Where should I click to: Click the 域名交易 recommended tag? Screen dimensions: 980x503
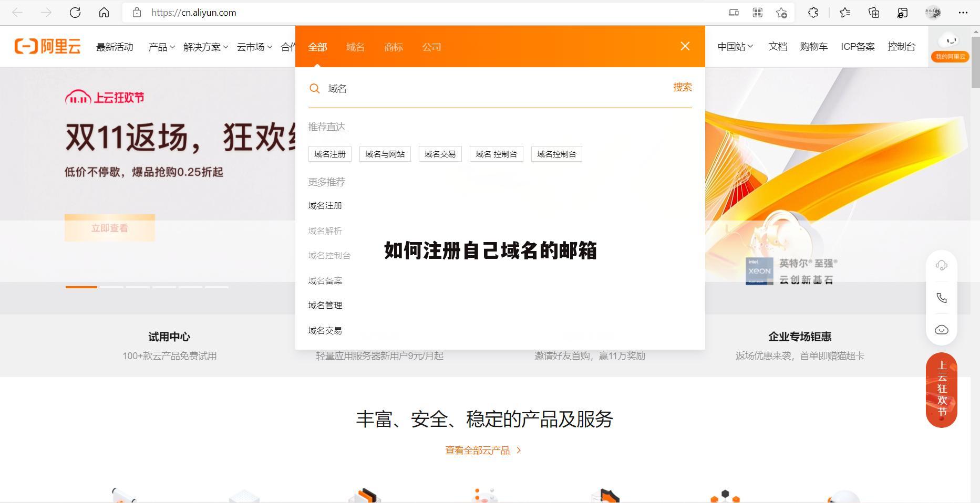tap(440, 154)
